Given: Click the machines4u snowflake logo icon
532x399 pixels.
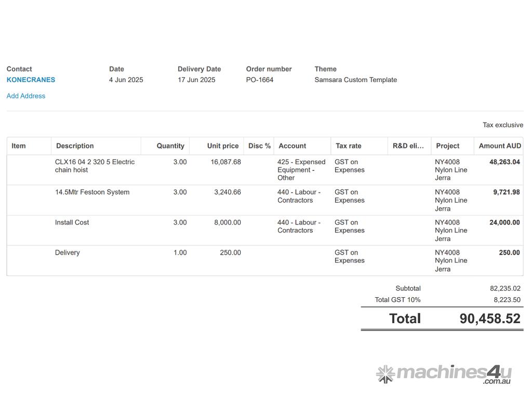Looking at the screenshot, I should (385, 374).
